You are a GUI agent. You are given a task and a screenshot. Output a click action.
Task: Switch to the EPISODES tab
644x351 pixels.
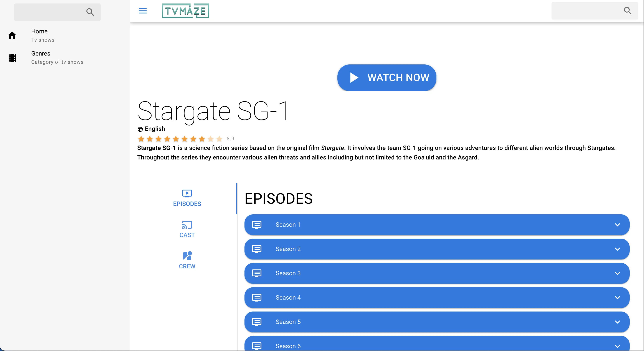[187, 198]
